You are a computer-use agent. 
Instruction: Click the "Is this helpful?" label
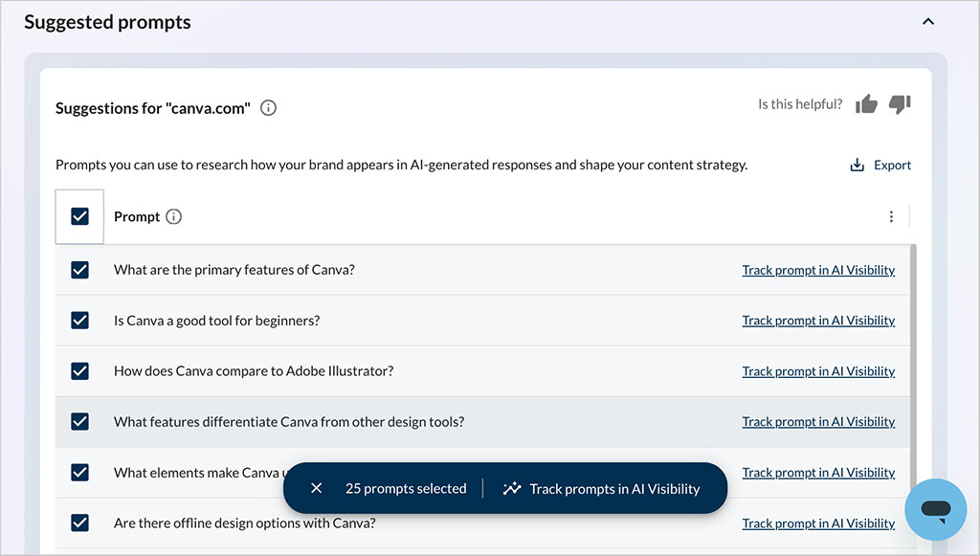[x=800, y=104]
